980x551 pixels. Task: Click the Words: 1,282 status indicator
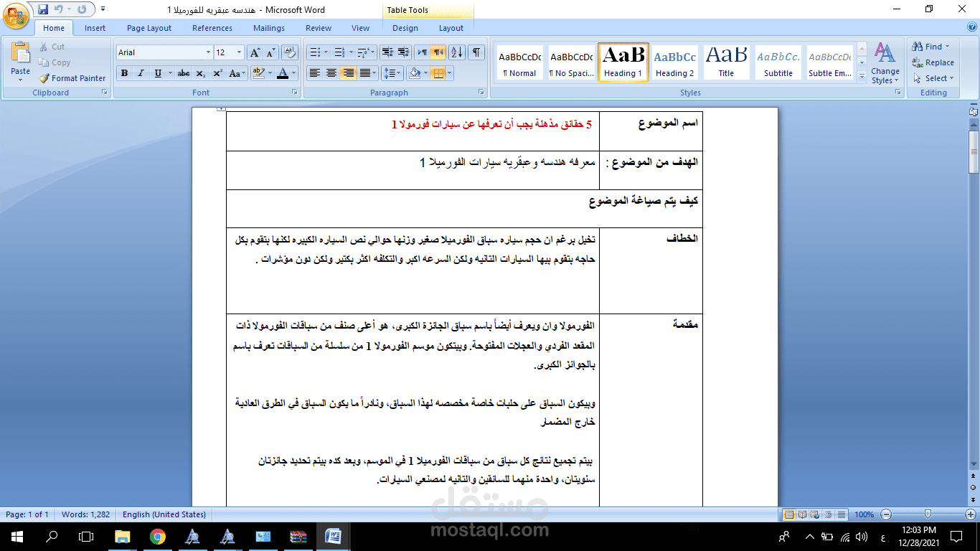coord(87,514)
